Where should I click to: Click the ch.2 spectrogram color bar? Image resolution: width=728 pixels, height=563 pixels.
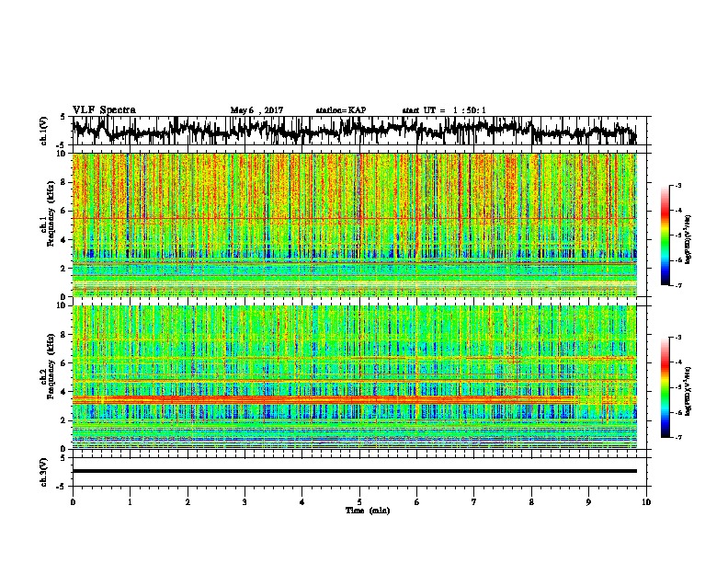pyautogui.click(x=665, y=387)
